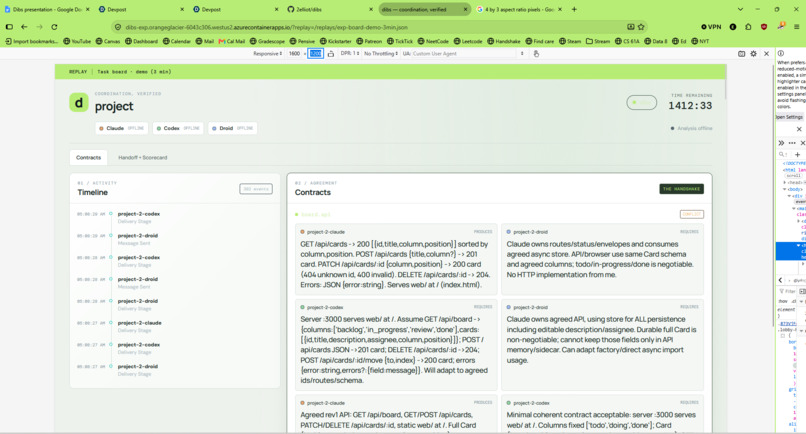The image size is (806, 434).
Task: Click the forward navigation arrow
Action: [x=40, y=27]
